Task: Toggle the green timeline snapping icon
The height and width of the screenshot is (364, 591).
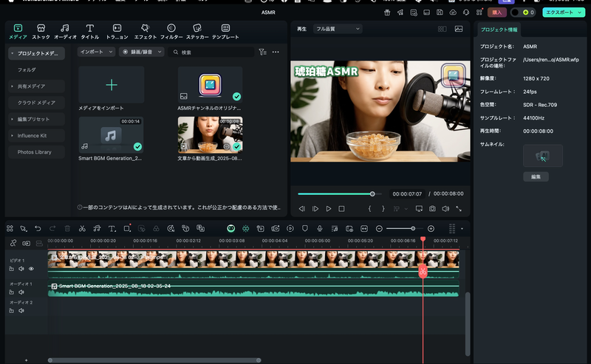Action: (246, 228)
